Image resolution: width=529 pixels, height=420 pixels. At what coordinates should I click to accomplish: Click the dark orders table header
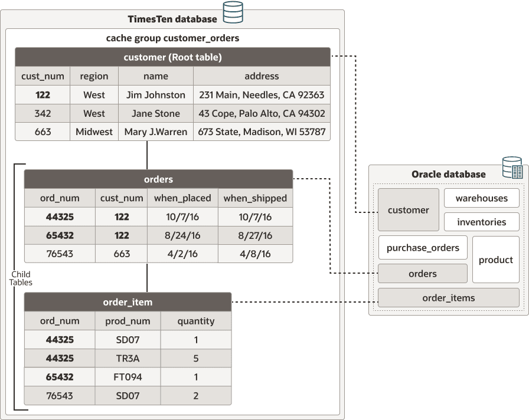pyautogui.click(x=158, y=179)
